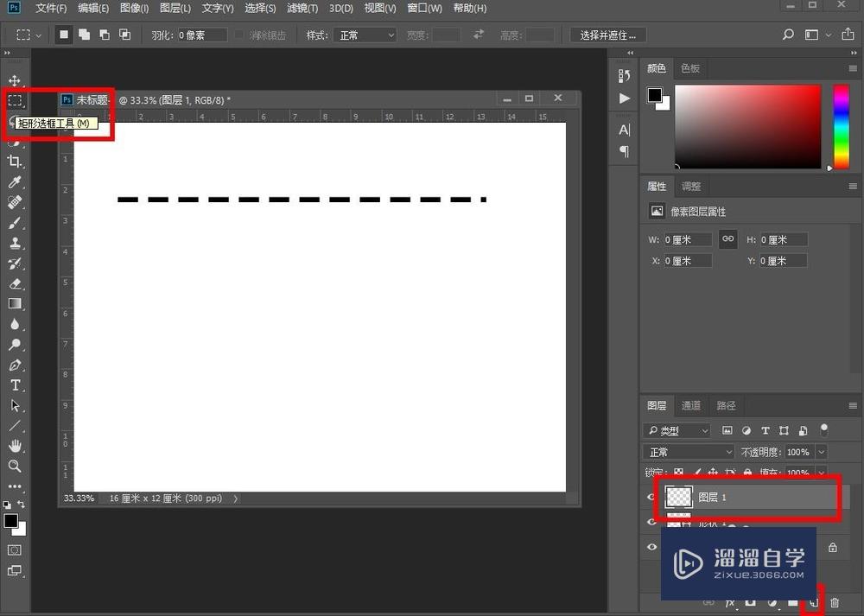Switch to the 色板 tab

[x=689, y=68]
